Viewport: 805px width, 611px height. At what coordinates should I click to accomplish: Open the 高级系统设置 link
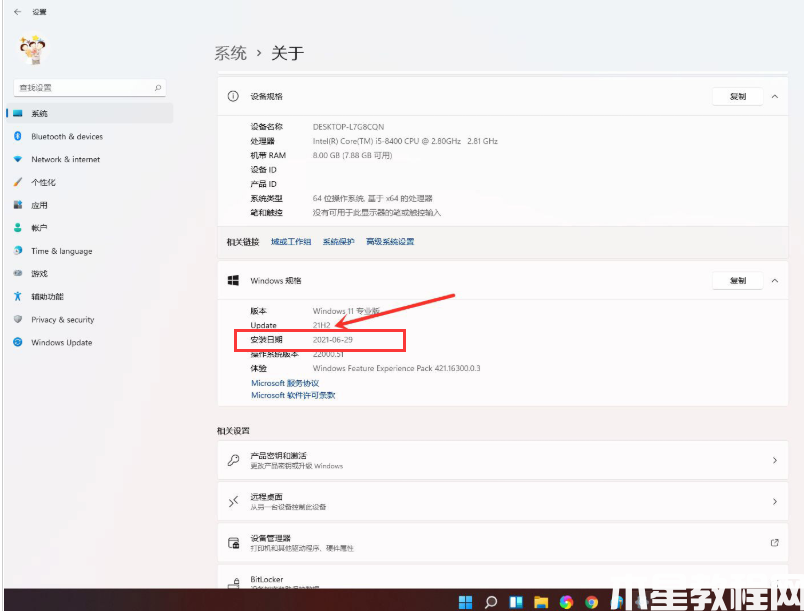pos(390,241)
